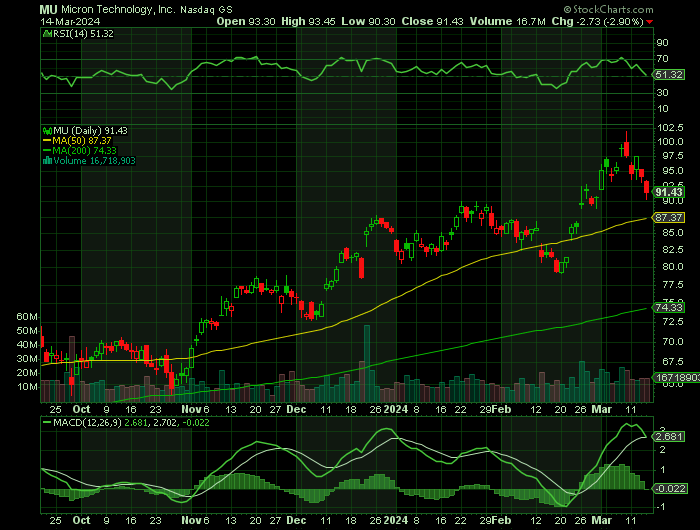
Task: Click the Volume legend icon
Action: tap(44, 161)
